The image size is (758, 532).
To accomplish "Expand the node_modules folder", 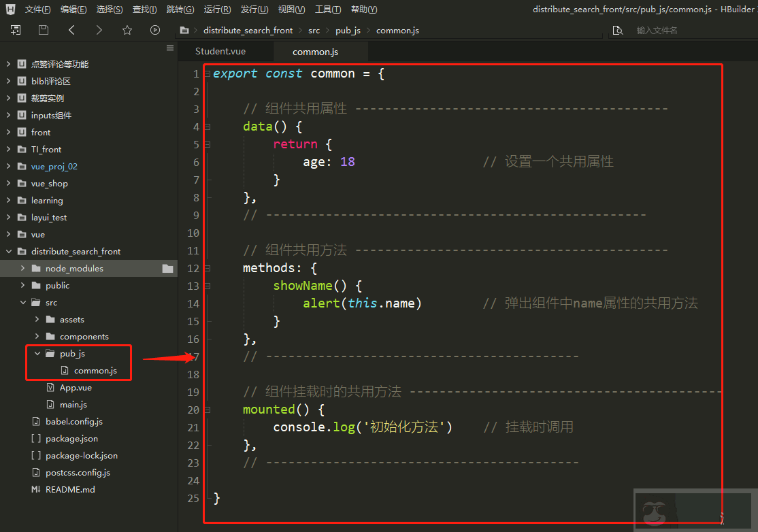I will [21, 268].
